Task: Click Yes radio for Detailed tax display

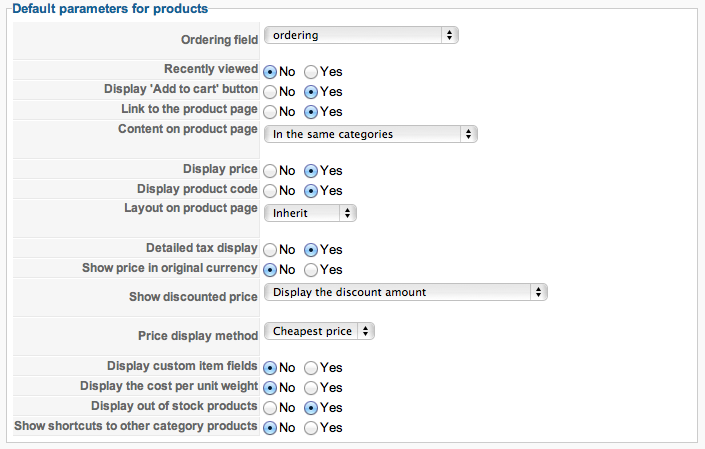Action: tap(311, 250)
